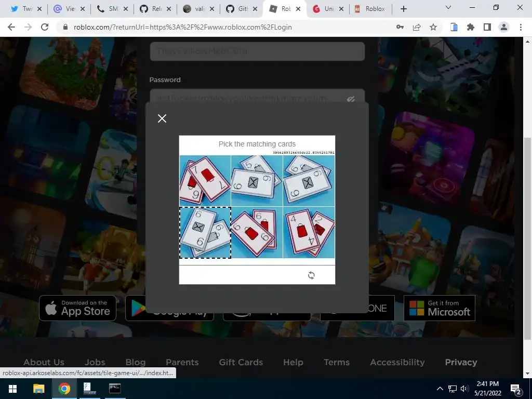Show hidden system tray icons

coord(440,389)
